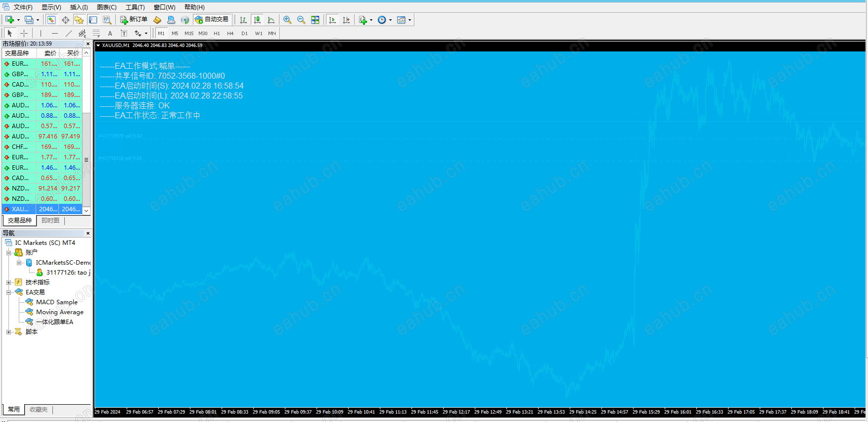Viewport: 868px width, 422px height.
Task: Open the 图表(C) menu
Action: [x=106, y=7]
